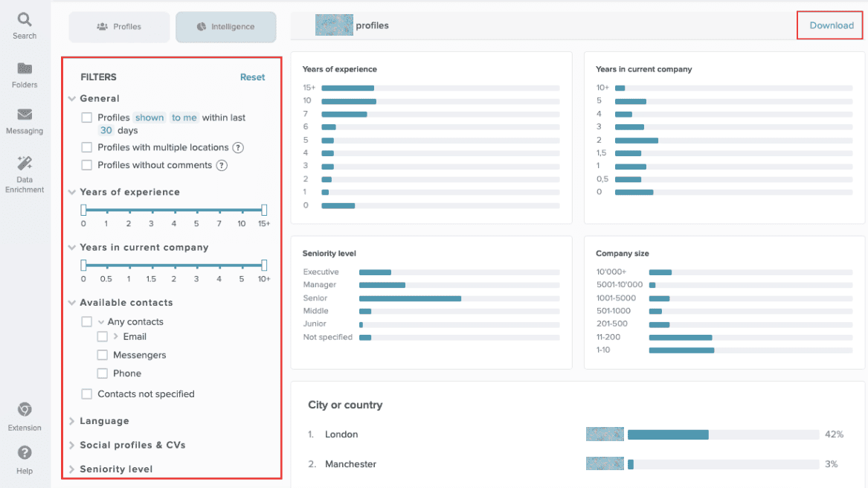Viewport: 868px width, 488px height.
Task: Check the Messengers contact checkbox
Action: pyautogui.click(x=103, y=355)
